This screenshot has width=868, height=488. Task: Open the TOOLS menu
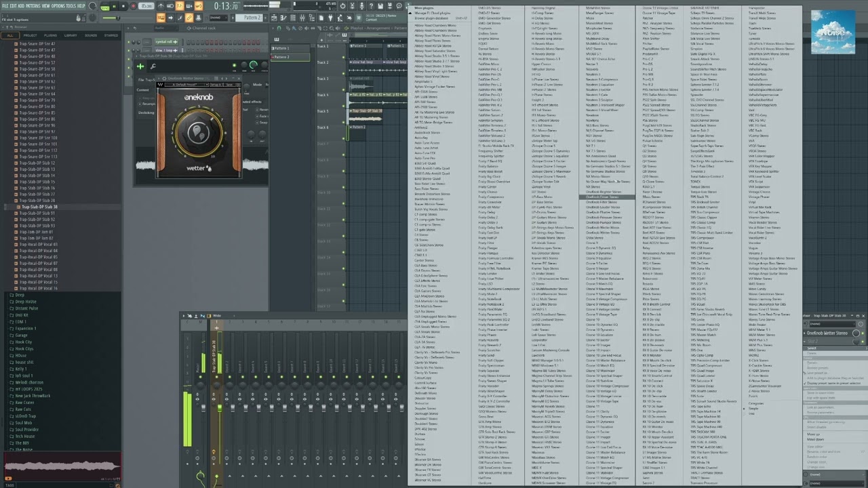[x=71, y=6]
